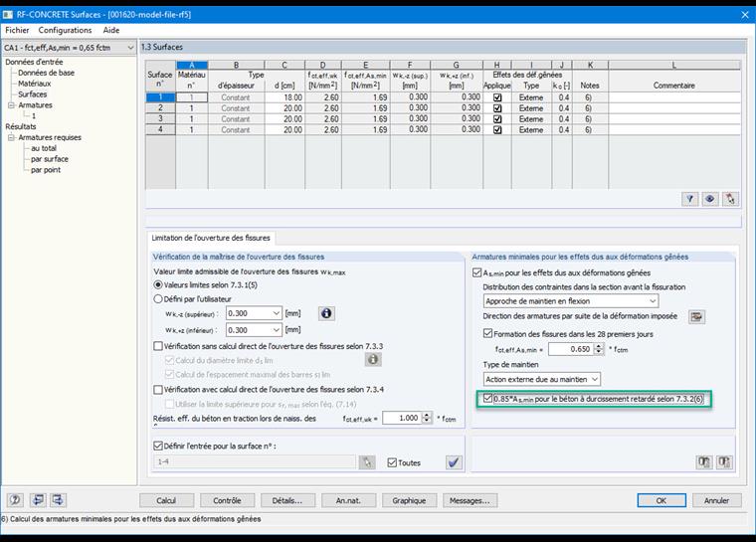Open help question mark icon at bottom left

pos(16,500)
